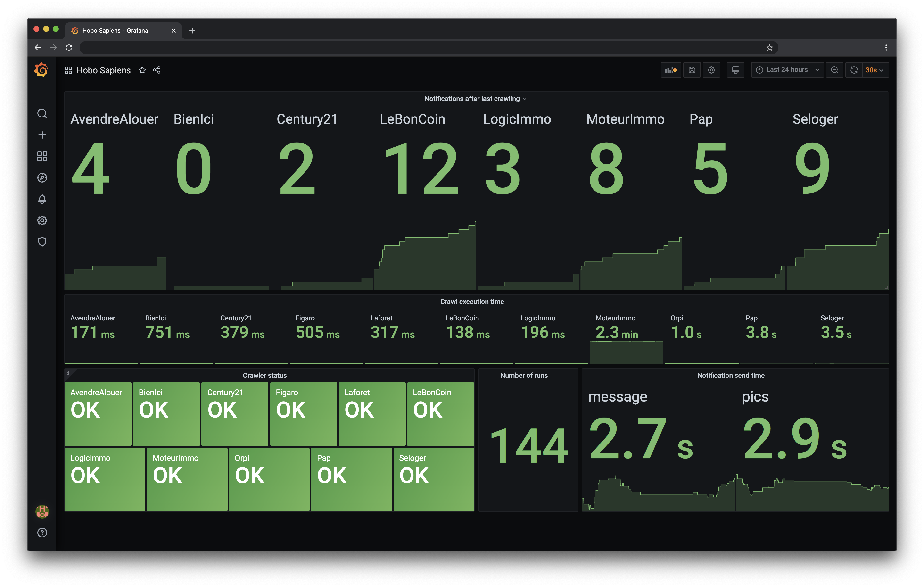Click the zoom out time range button

(x=835, y=70)
